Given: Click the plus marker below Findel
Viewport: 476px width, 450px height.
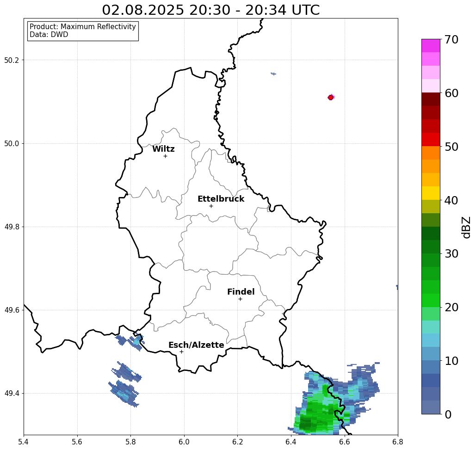Looking at the screenshot, I should coord(240,299).
